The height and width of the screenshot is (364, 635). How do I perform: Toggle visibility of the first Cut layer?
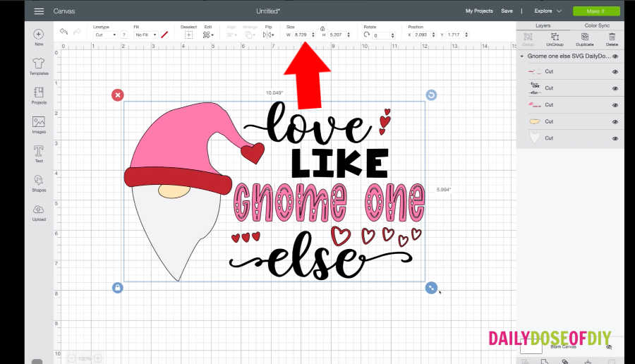(x=615, y=71)
